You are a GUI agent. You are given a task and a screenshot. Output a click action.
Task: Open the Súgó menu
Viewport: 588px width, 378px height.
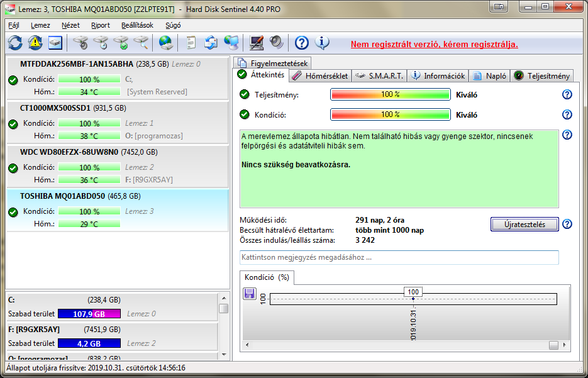(x=173, y=26)
